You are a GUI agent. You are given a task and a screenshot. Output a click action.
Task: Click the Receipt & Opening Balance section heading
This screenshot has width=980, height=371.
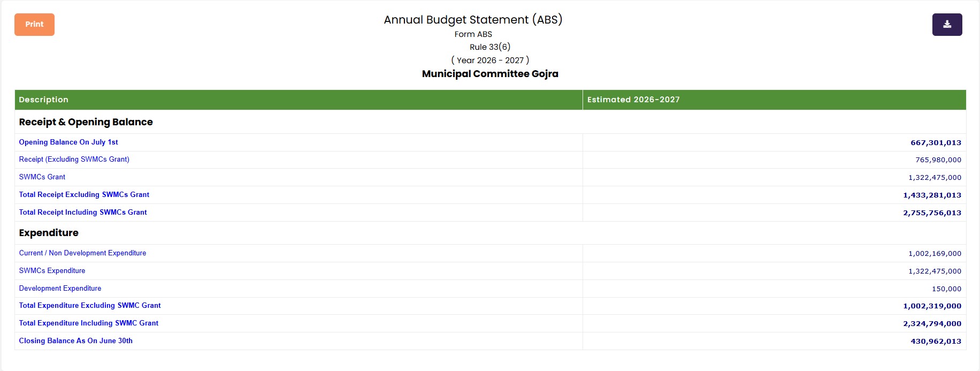tap(86, 122)
